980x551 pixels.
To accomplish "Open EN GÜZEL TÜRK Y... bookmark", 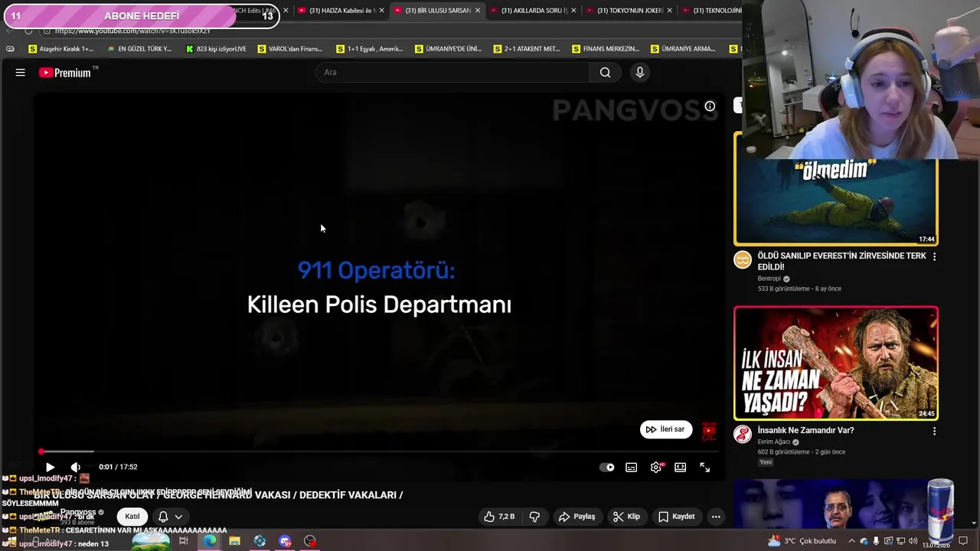I will click(x=139, y=49).
